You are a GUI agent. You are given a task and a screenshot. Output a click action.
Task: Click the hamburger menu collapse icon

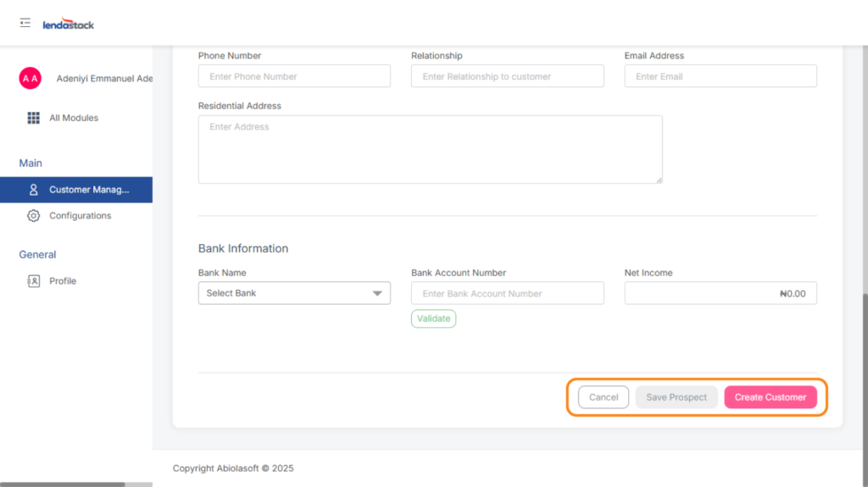pos(25,23)
